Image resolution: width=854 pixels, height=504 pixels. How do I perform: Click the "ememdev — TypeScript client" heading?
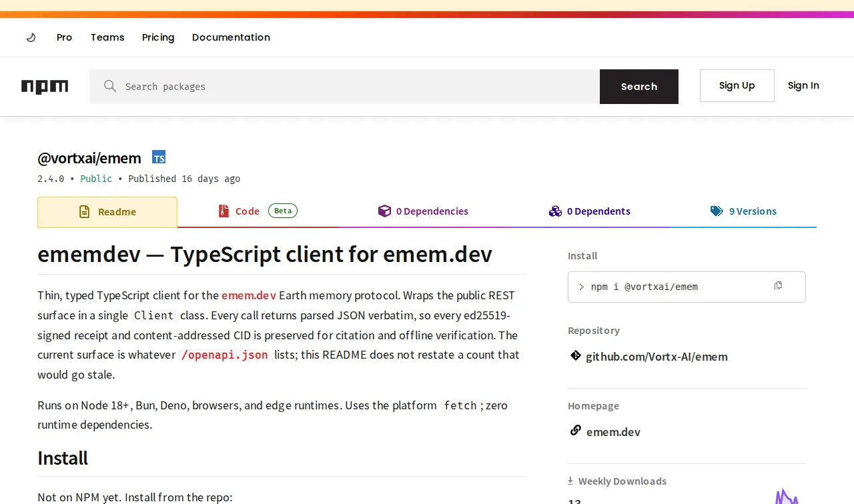pos(265,254)
